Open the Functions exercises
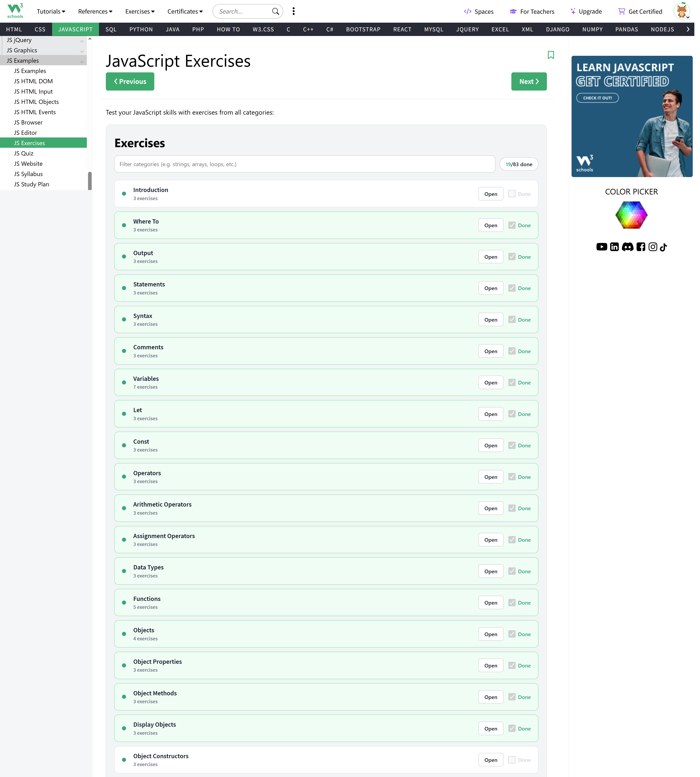Screen dimensions: 700x777 pyautogui.click(x=490, y=602)
